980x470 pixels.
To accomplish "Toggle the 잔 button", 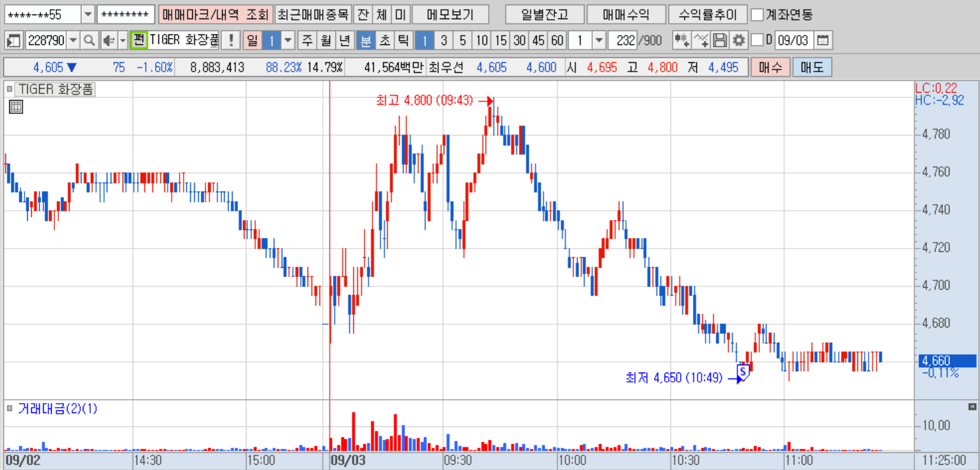I will [362, 15].
